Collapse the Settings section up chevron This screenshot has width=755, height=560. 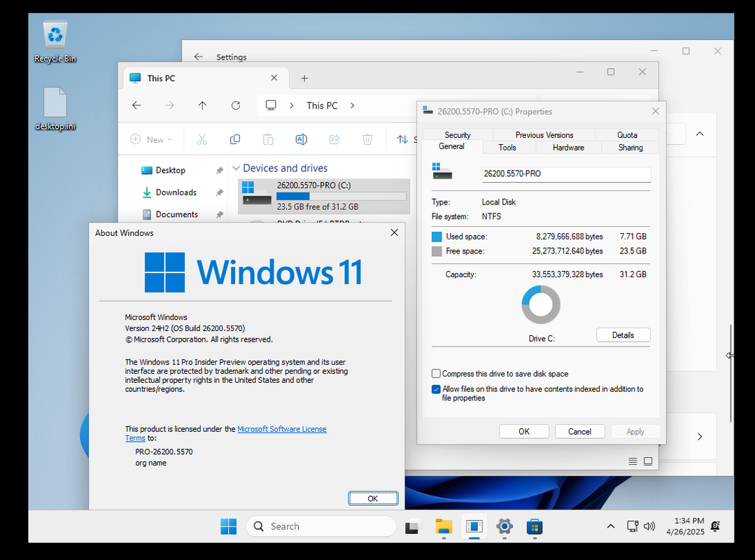click(700, 134)
